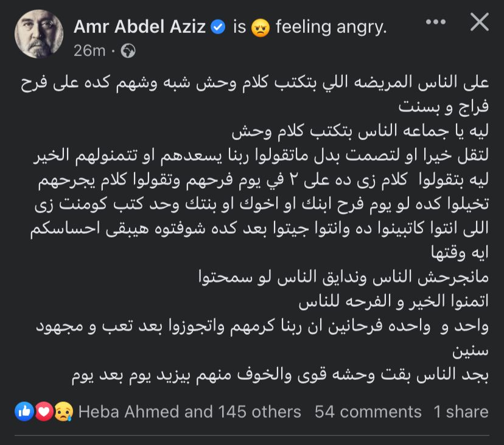Click the blue verified badge
Viewport: 504px width, 445px height.
pos(218,27)
